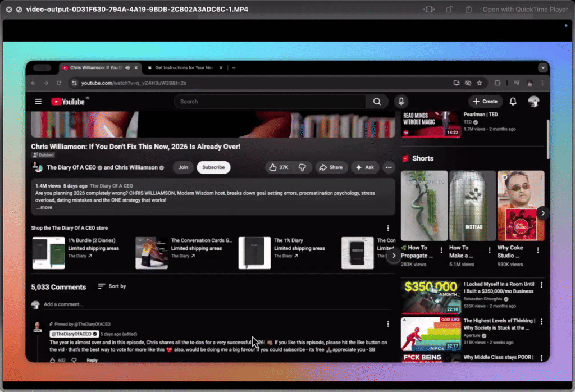Open The 1% Diary product
The image size is (575, 392).
tap(282, 253)
